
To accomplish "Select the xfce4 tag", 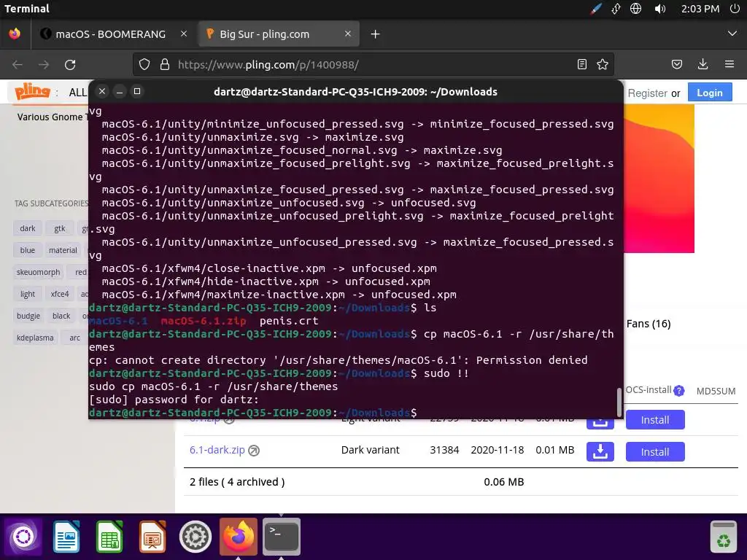I will click(x=60, y=295).
